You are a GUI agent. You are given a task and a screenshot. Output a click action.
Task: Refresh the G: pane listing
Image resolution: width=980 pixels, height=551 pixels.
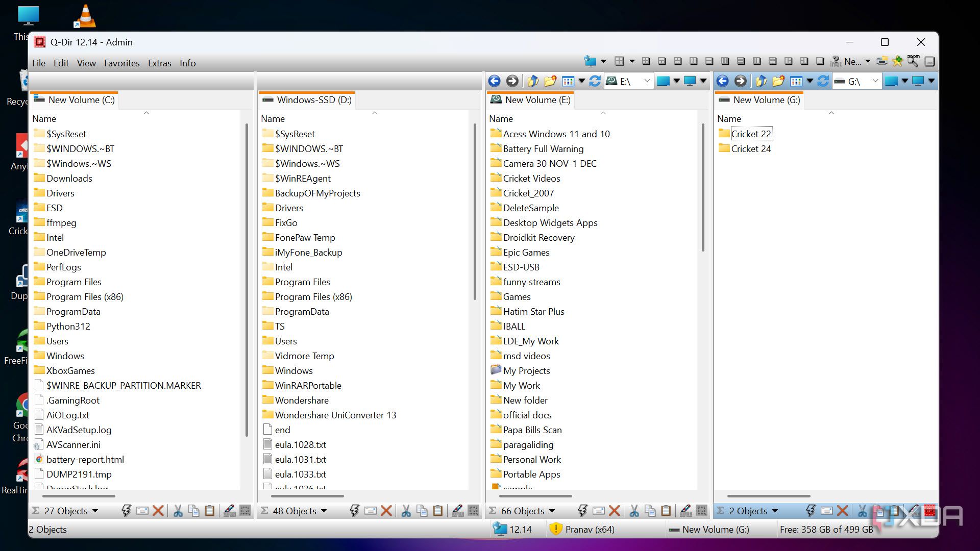tap(823, 81)
